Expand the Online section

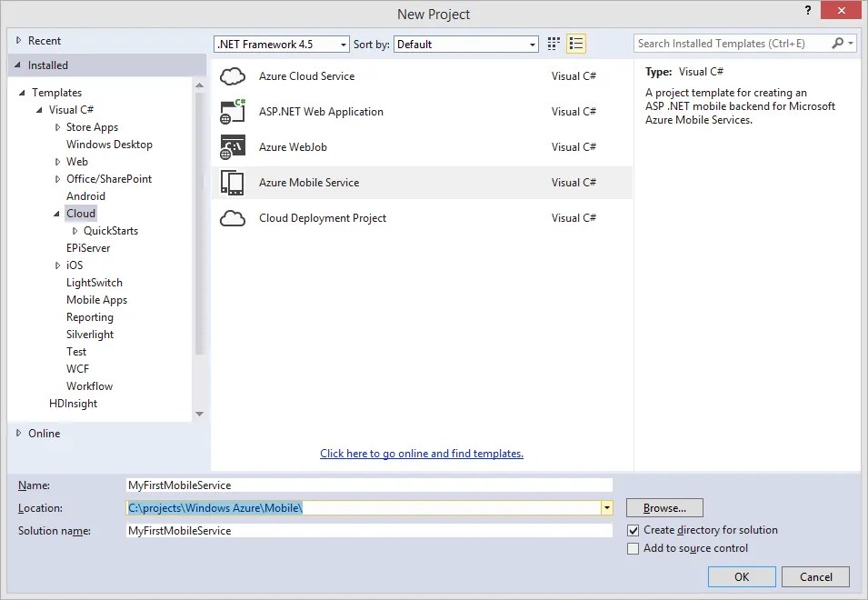click(x=18, y=433)
